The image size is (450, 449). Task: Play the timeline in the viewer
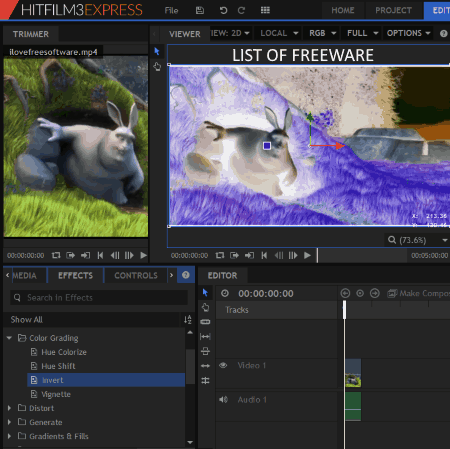pyautogui.click(x=307, y=255)
